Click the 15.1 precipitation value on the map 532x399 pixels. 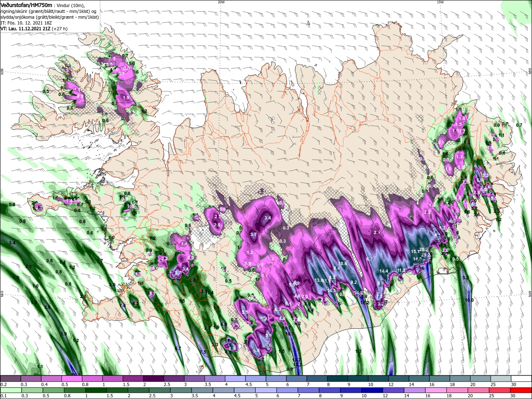coord(416,251)
